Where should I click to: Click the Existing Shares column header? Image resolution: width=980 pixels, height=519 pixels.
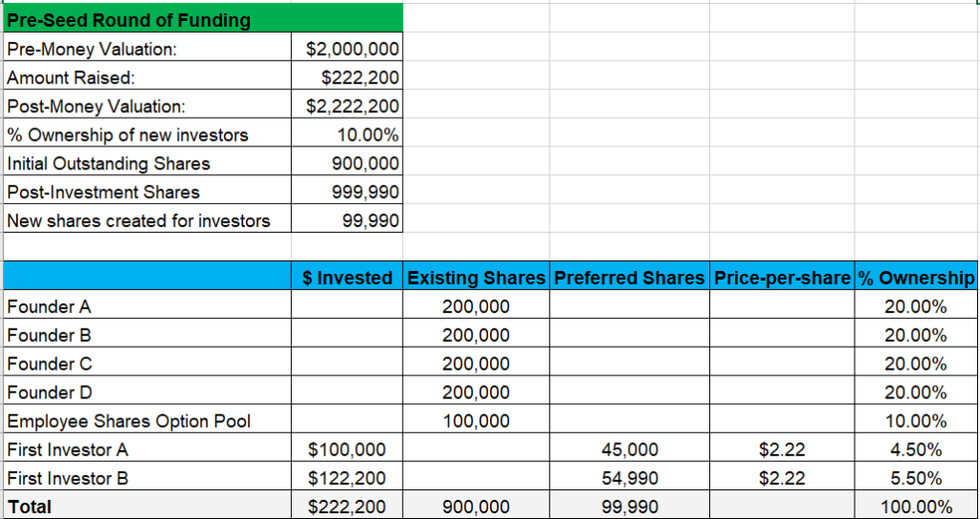pos(477,279)
